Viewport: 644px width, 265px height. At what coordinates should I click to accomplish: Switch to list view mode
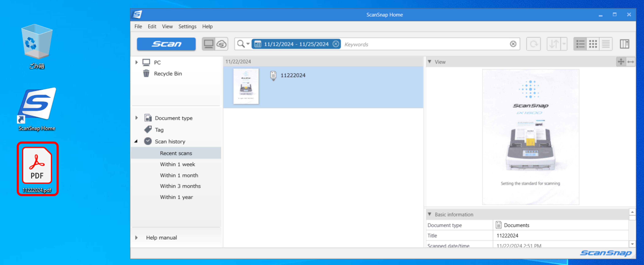point(580,44)
